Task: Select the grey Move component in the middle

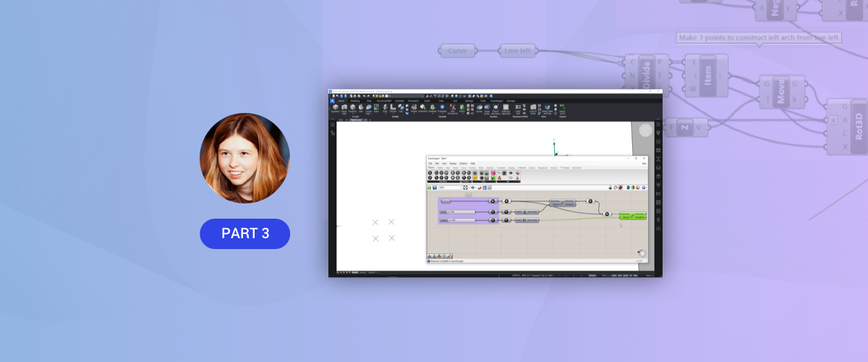Action: point(563,203)
